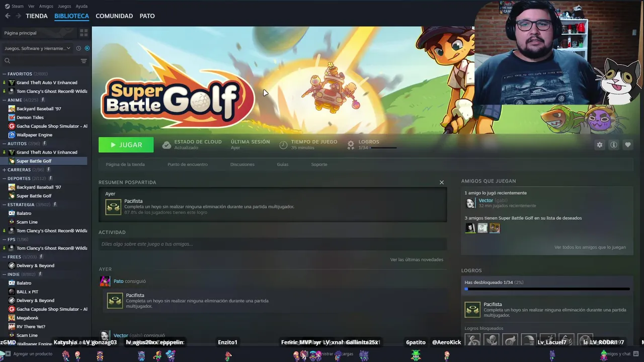Collapse the FAVORITOS category
Image resolution: width=644 pixels, height=362 pixels.
(x=4, y=74)
